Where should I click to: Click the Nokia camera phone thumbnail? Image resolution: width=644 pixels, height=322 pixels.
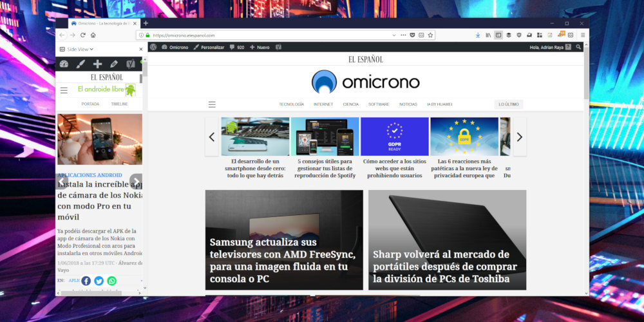(x=100, y=139)
